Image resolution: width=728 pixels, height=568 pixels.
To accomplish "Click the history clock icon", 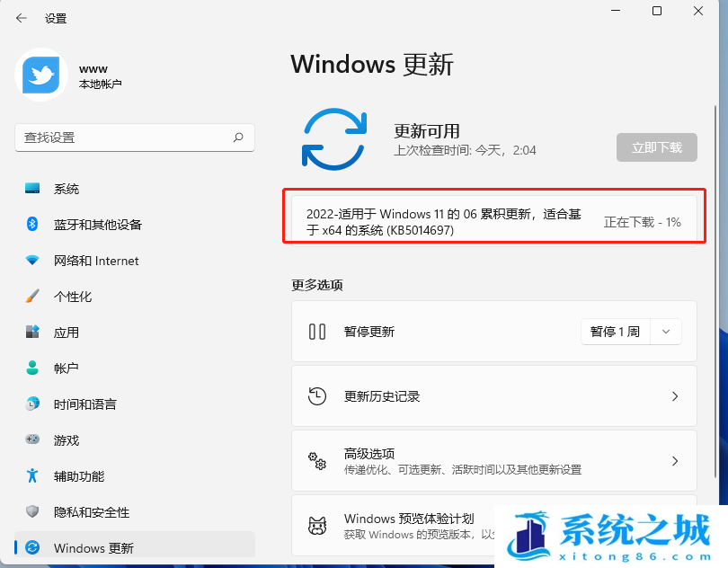I will point(317,396).
